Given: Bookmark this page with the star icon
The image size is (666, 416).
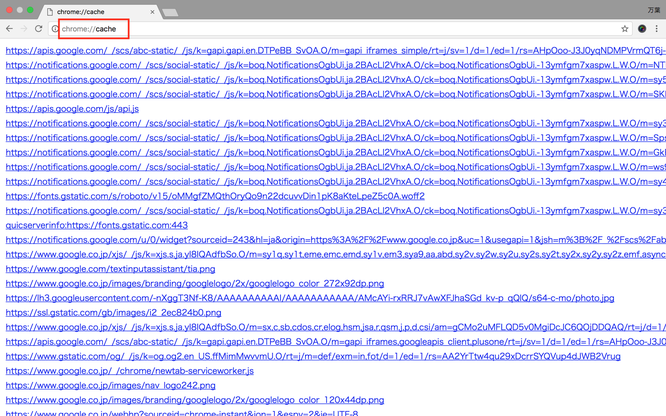Looking at the screenshot, I should click(x=624, y=29).
